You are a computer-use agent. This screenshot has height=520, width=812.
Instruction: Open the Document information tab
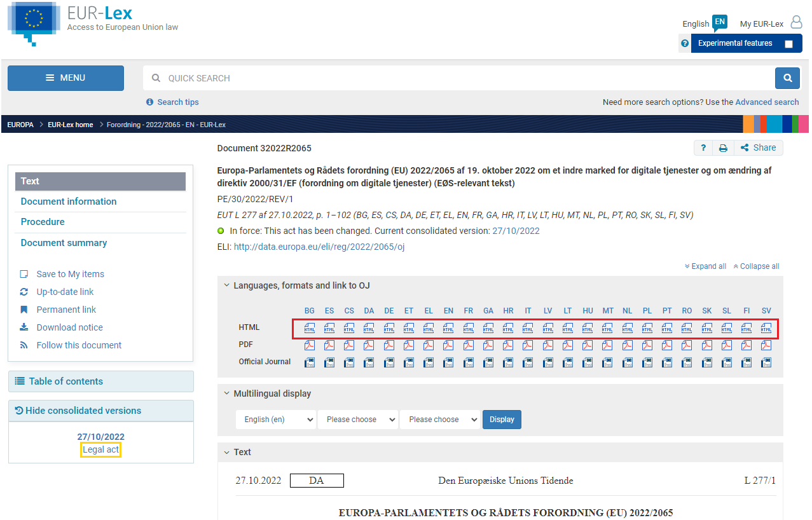[69, 202]
